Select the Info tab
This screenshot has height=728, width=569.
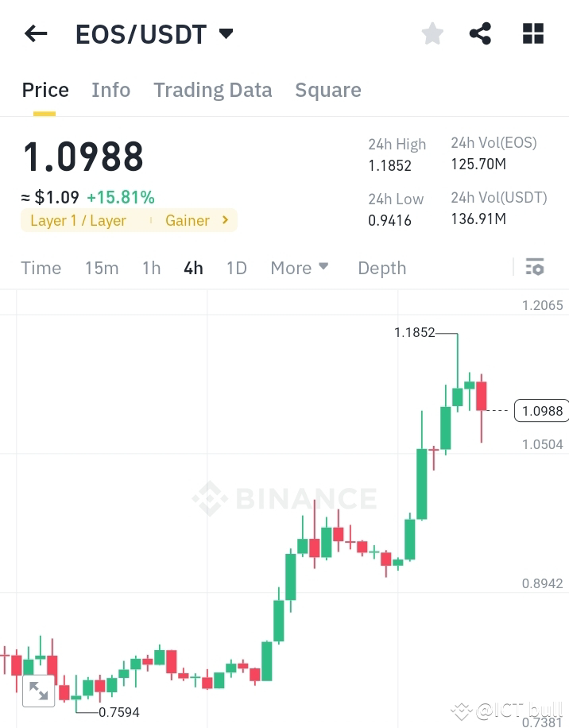coord(110,90)
